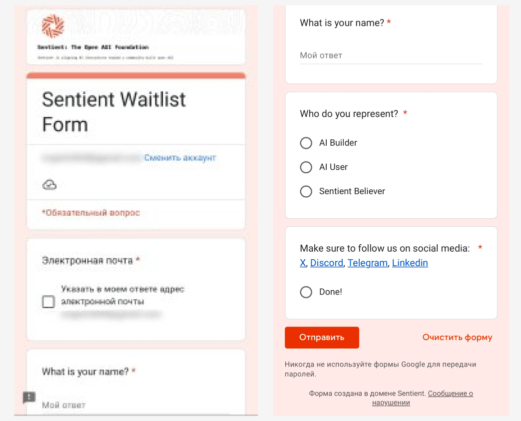Click the Сообщение о нарушении report link
The height and width of the screenshot is (421, 521).
tap(423, 398)
